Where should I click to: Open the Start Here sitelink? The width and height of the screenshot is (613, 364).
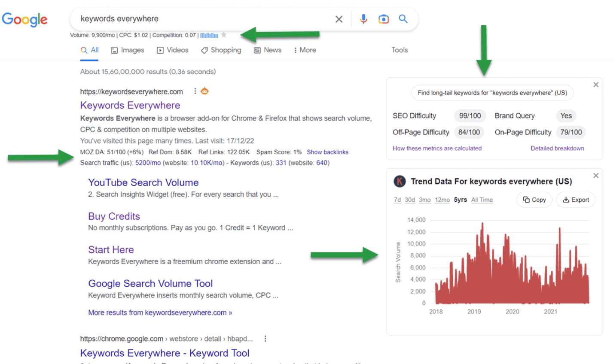(111, 250)
